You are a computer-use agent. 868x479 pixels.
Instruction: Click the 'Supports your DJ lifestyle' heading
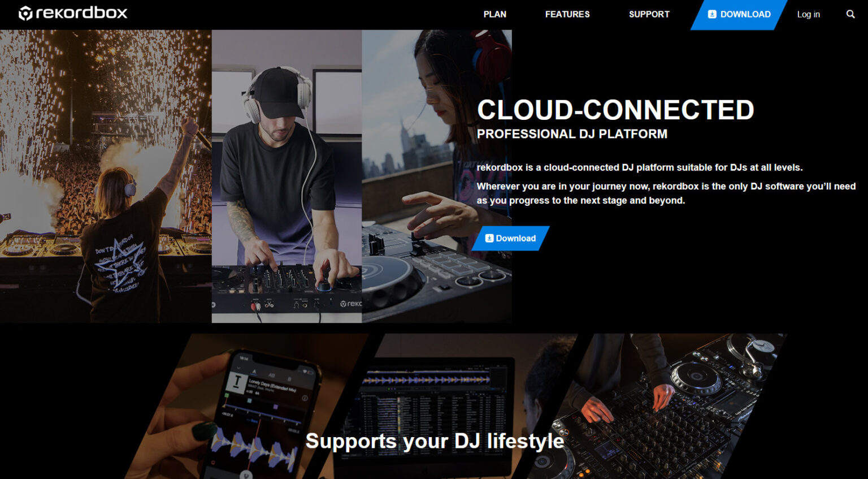click(x=435, y=442)
